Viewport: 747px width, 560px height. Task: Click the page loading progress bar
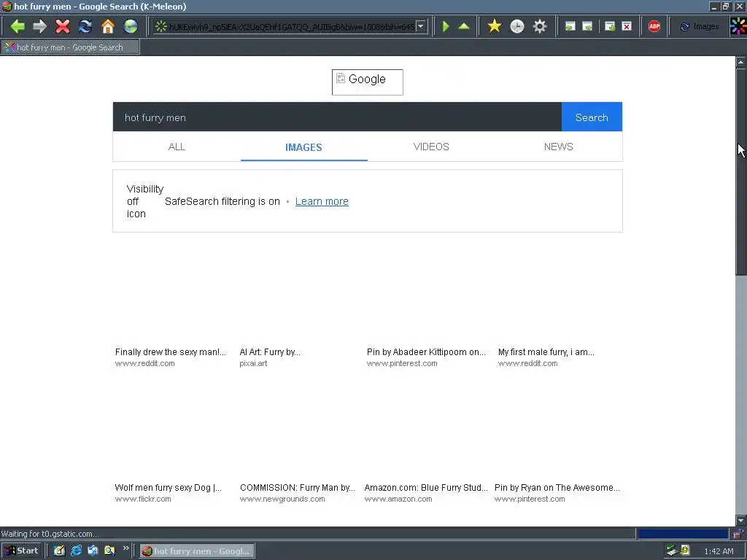click(683, 533)
